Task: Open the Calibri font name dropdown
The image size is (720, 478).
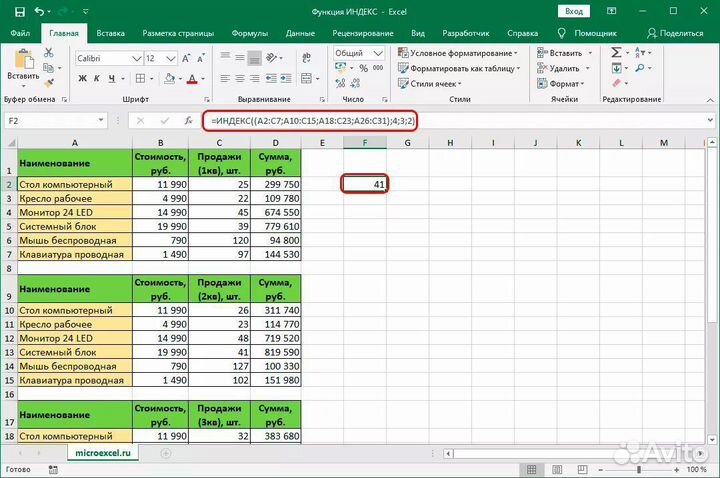Action: point(108,58)
